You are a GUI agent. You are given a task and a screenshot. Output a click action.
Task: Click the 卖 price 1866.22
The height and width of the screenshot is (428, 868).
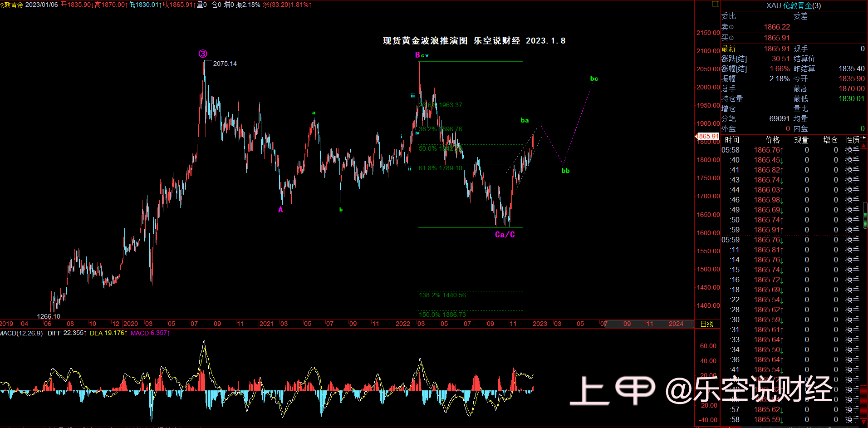777,27
